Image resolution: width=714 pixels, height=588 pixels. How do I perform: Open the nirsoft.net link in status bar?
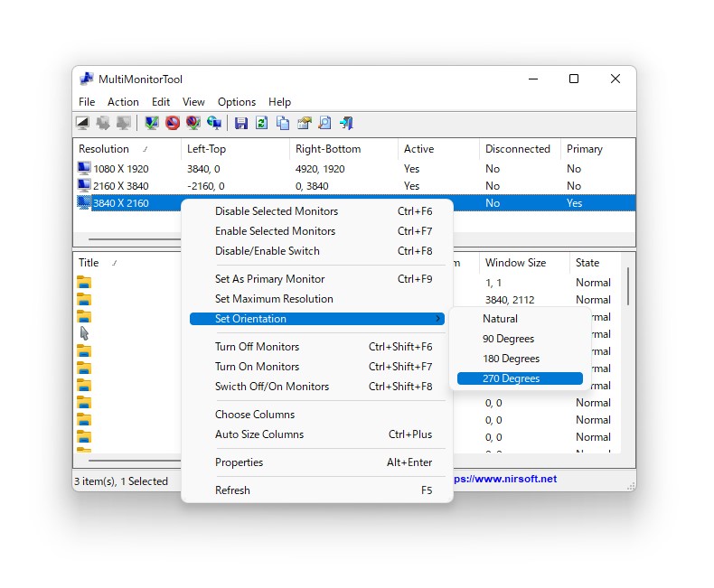pos(505,479)
